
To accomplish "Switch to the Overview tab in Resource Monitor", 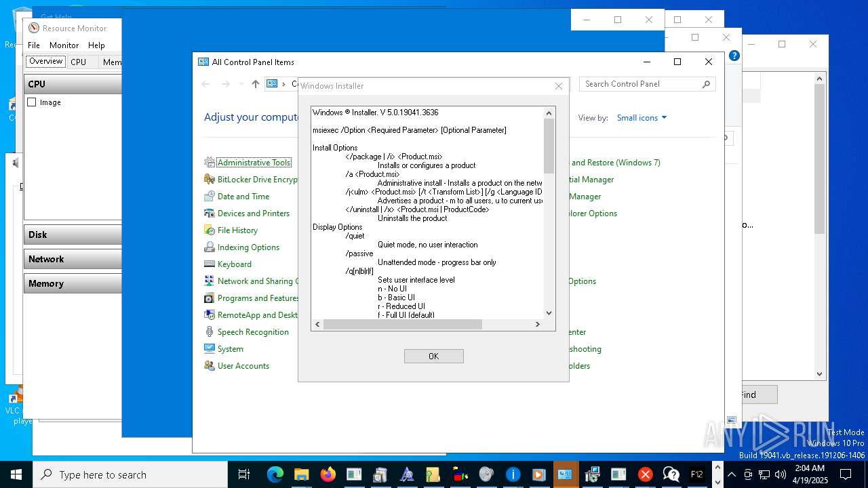I will point(45,62).
